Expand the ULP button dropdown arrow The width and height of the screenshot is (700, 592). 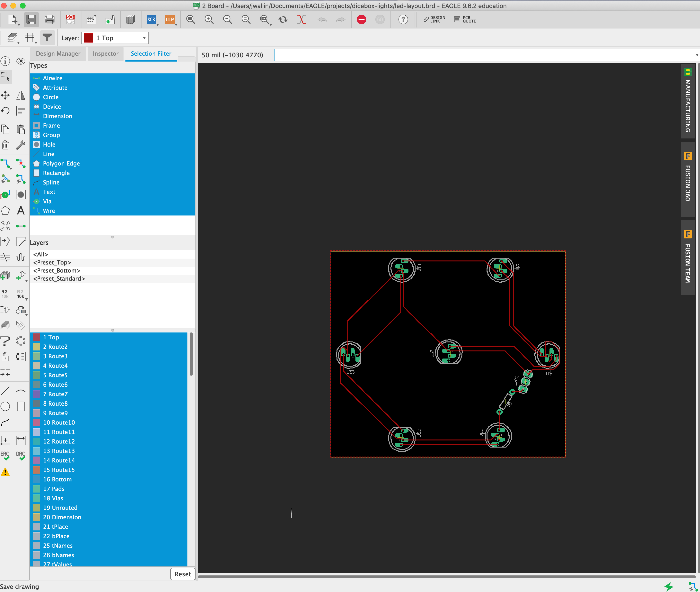tap(176, 24)
